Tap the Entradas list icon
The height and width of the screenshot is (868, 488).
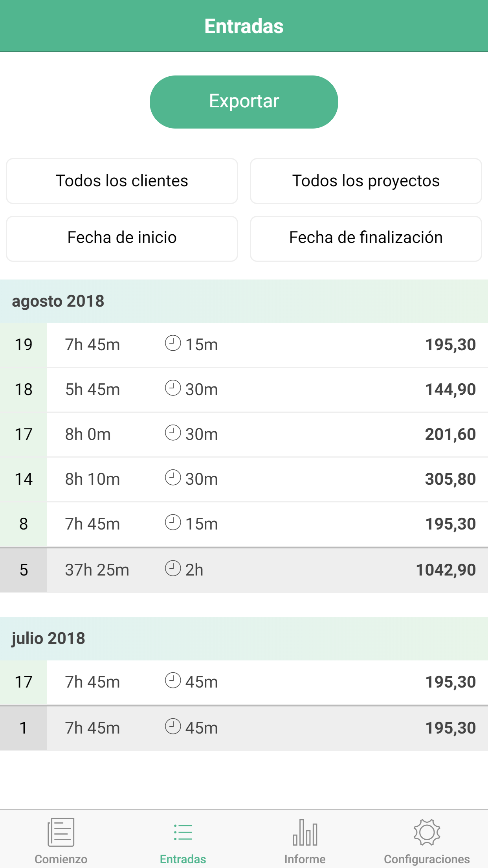point(183,831)
